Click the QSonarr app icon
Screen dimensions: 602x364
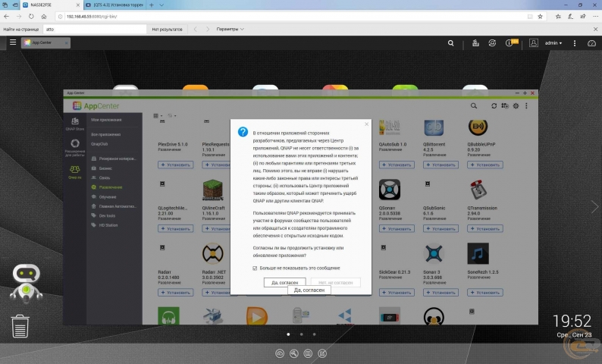click(390, 190)
